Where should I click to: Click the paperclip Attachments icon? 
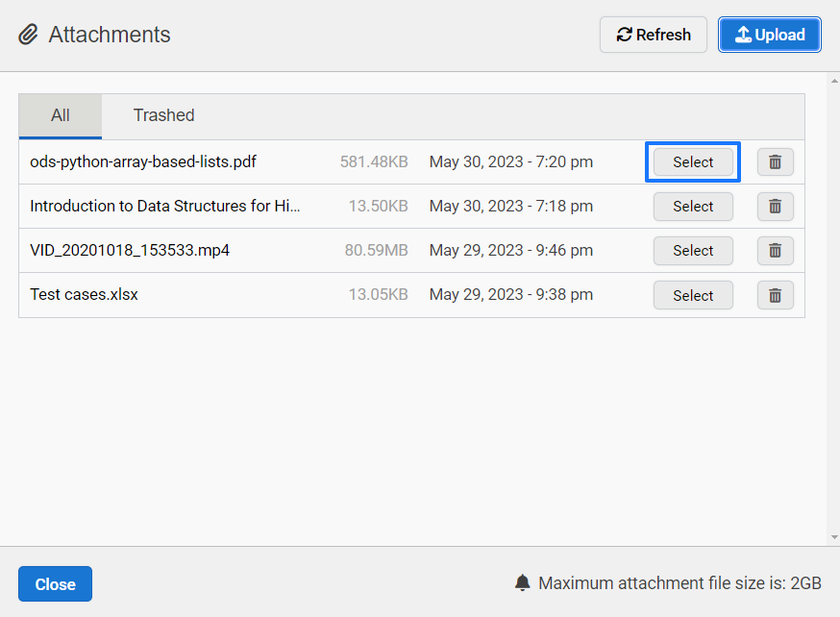(28, 35)
